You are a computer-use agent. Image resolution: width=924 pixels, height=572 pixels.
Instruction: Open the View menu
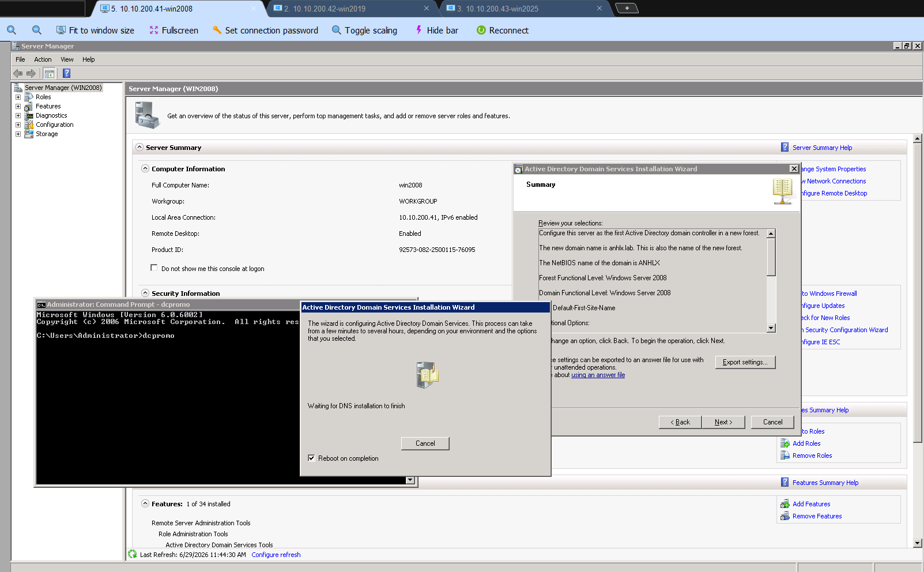pyautogui.click(x=67, y=59)
